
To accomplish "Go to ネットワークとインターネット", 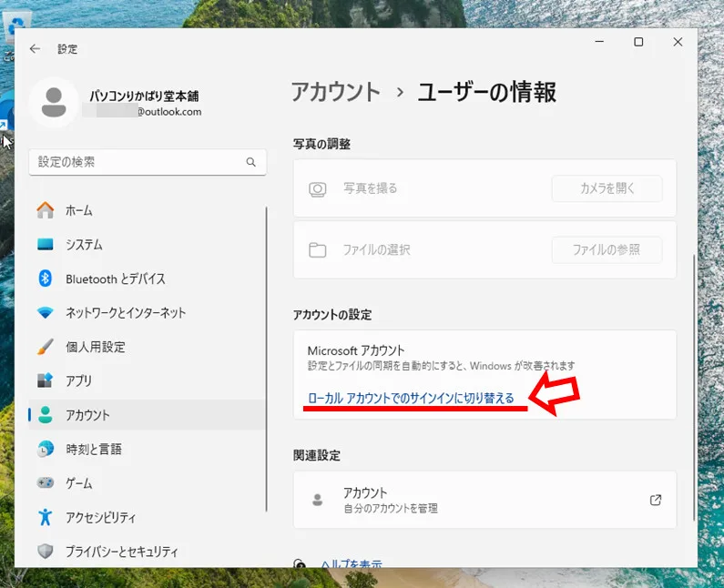I will coord(148,312).
